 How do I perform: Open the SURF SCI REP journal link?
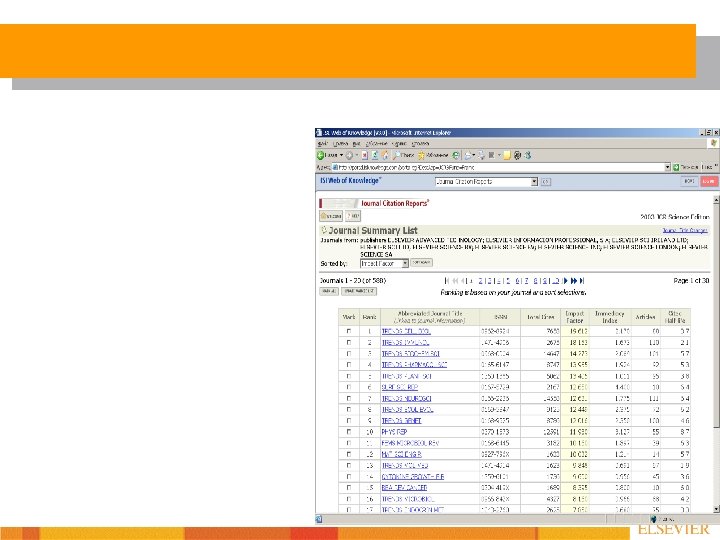[399, 388]
